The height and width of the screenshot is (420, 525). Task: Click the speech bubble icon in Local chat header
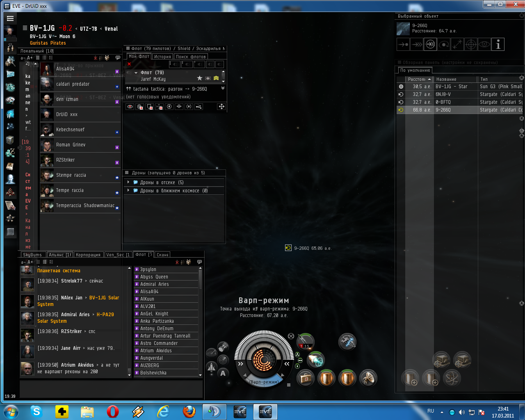[118, 58]
